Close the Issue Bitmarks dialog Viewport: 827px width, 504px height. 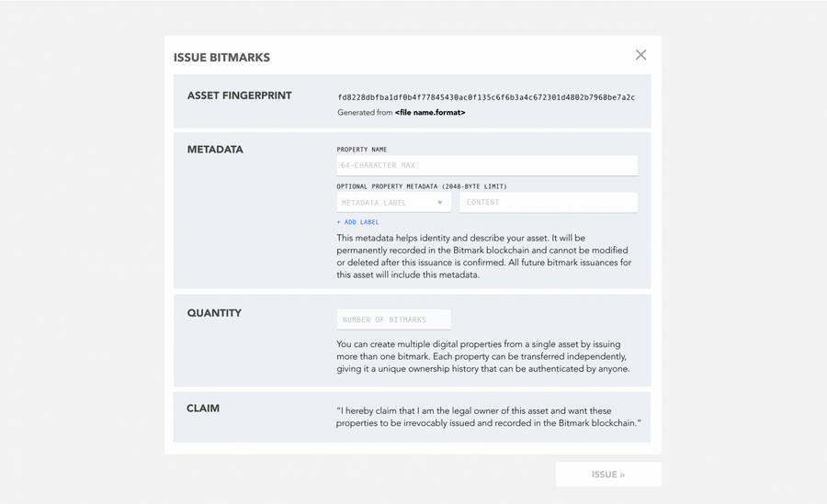640,55
